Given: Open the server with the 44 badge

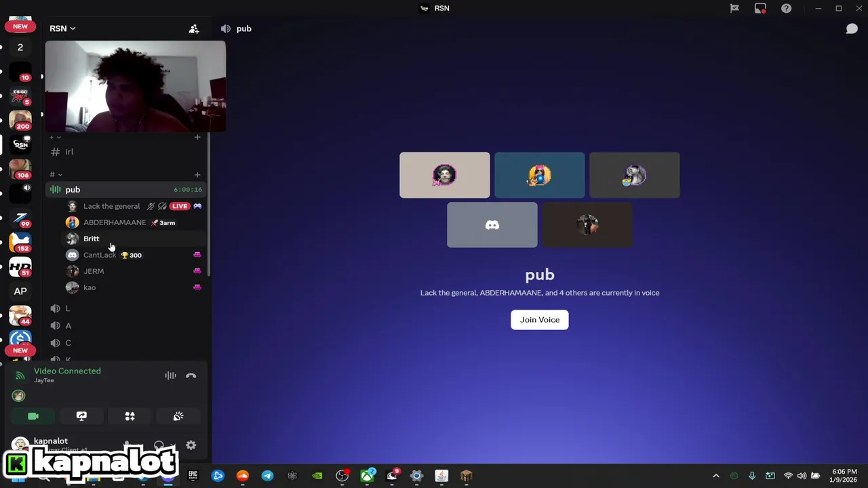Looking at the screenshot, I should click(x=20, y=316).
